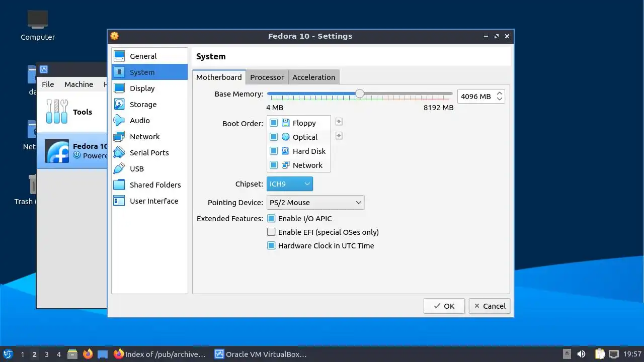Open the Machine menu in VirtualBox Manager
Image resolution: width=644 pixels, height=362 pixels.
pyautogui.click(x=78, y=84)
